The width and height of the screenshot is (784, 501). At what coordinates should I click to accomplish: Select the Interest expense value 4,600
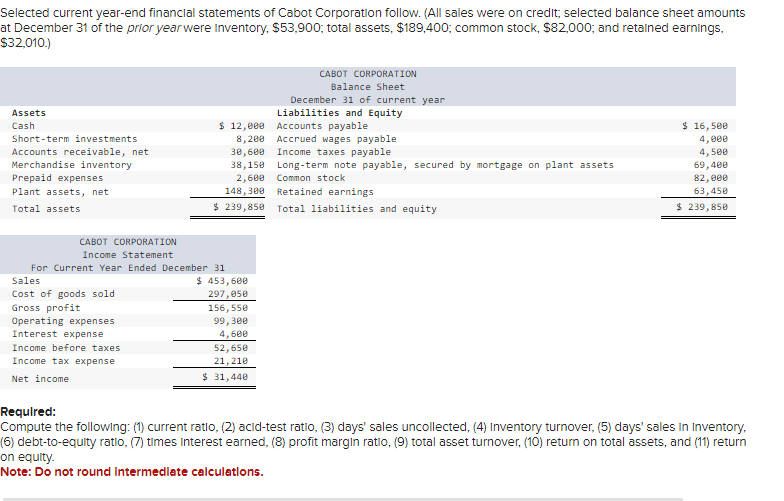[x=234, y=334]
